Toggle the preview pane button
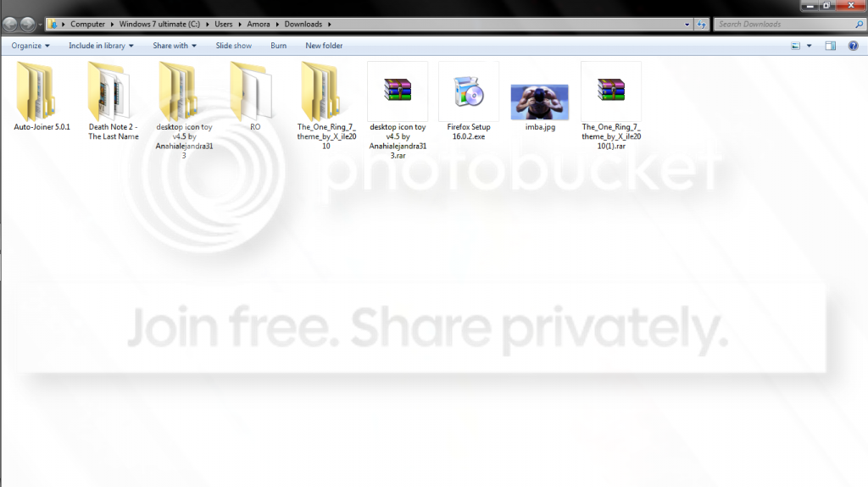The image size is (868, 487). point(831,46)
